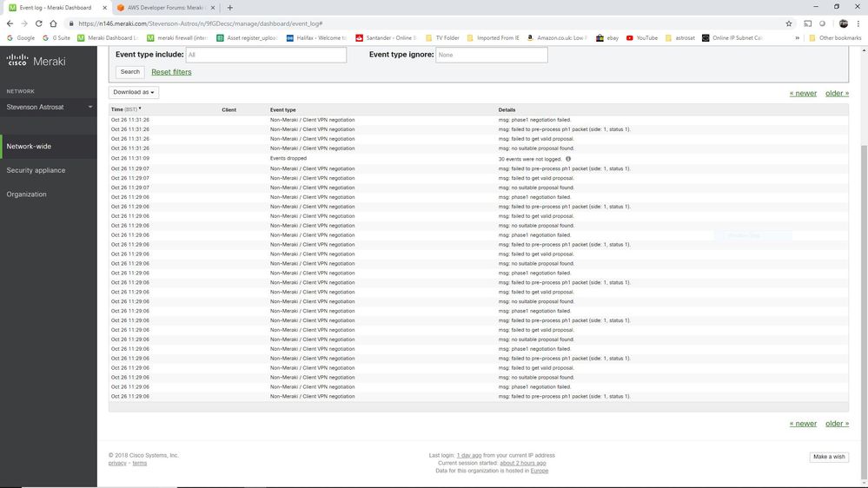This screenshot has height=488, width=868.
Task: Open the privacy link in footer
Action: pyautogui.click(x=117, y=463)
